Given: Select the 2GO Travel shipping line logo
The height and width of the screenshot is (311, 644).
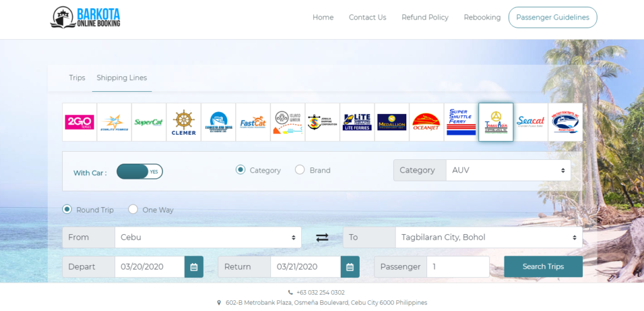Looking at the screenshot, I should pyautogui.click(x=80, y=122).
